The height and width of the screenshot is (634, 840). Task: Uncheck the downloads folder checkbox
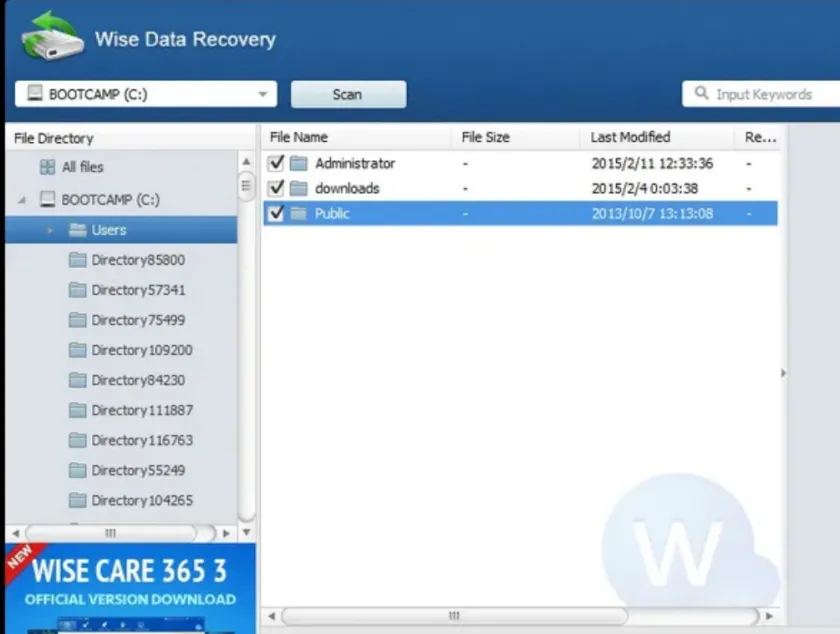276,188
